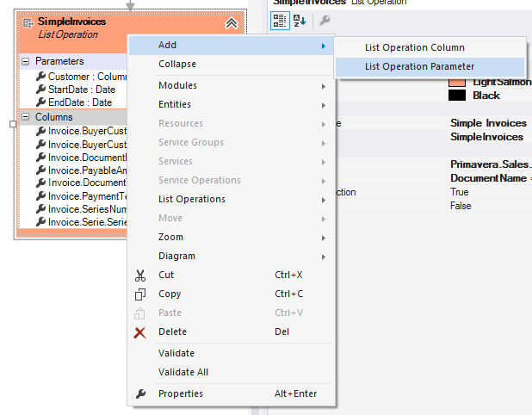Click the Property Pages wrench icon
Image resolution: width=532 pixels, height=415 pixels.
[325, 21]
